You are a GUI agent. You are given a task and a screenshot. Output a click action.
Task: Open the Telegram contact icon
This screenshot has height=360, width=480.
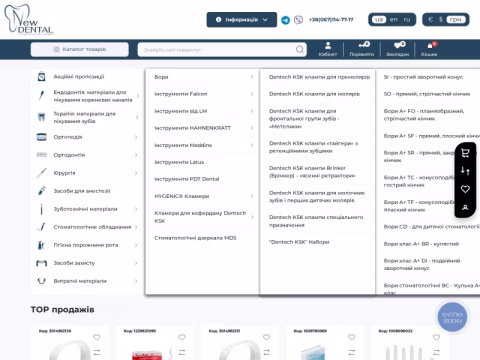(x=285, y=20)
